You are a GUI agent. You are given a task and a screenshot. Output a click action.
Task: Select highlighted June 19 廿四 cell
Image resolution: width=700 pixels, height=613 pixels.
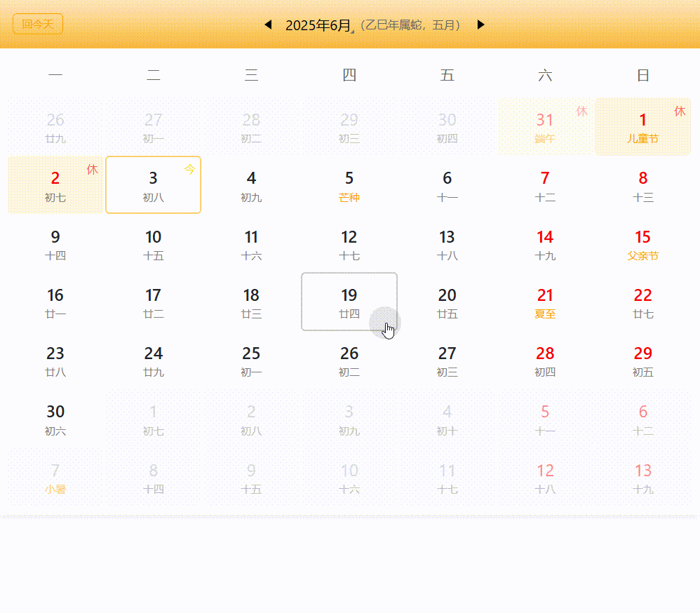[349, 302]
